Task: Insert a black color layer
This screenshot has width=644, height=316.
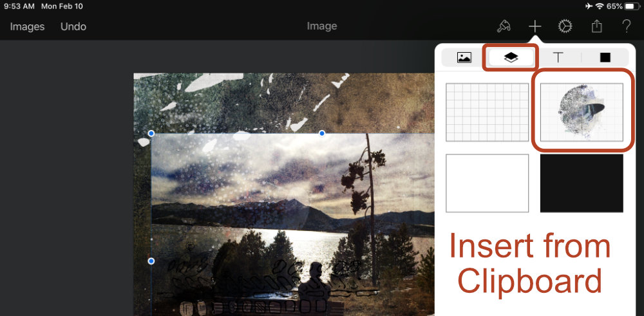Action: click(x=582, y=183)
